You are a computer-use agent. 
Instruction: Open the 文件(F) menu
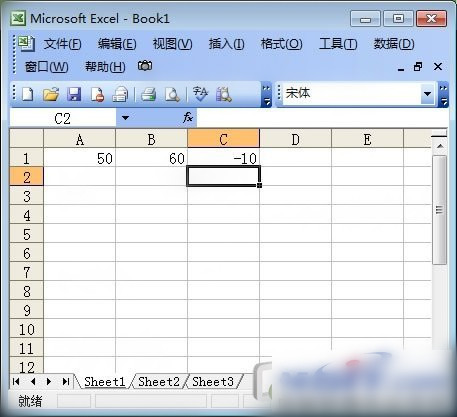(62, 44)
